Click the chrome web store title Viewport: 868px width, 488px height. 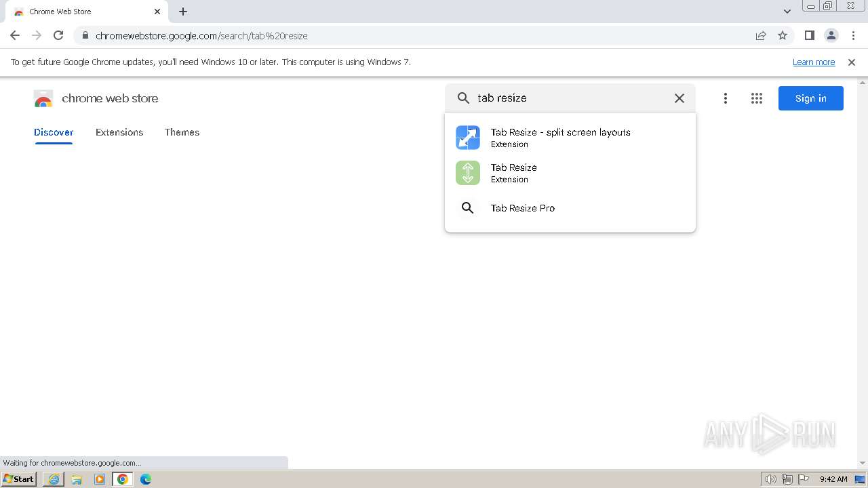click(x=110, y=98)
